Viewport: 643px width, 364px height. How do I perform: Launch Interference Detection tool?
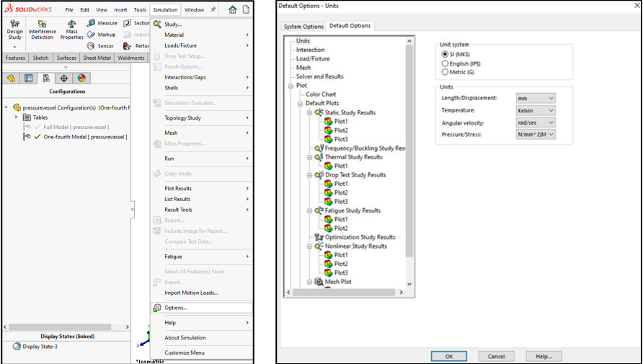coord(43,30)
